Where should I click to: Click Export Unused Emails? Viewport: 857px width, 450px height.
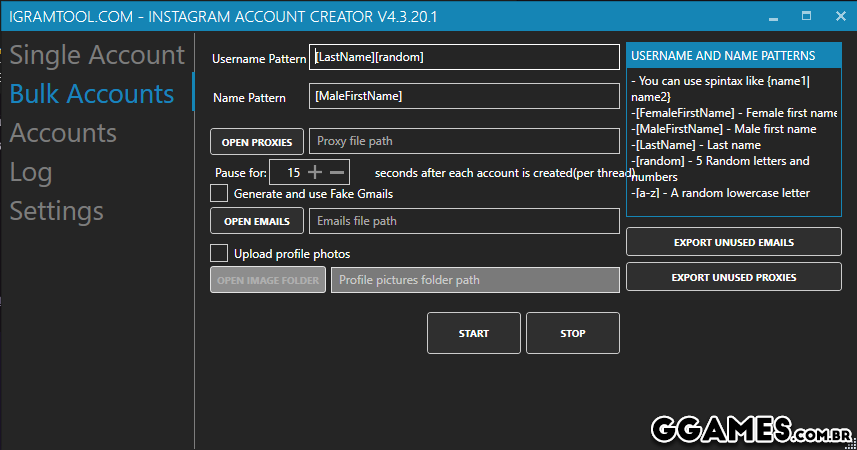(x=733, y=242)
